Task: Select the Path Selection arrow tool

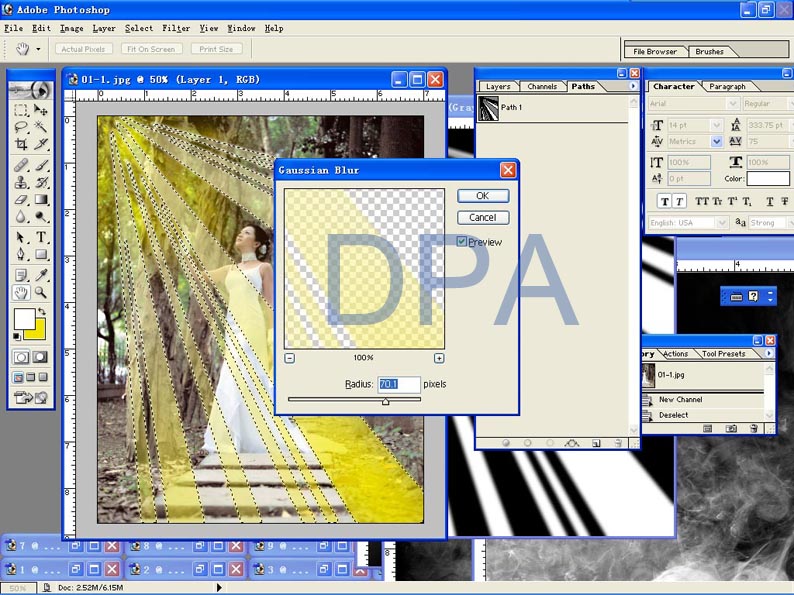Action: (x=21, y=237)
